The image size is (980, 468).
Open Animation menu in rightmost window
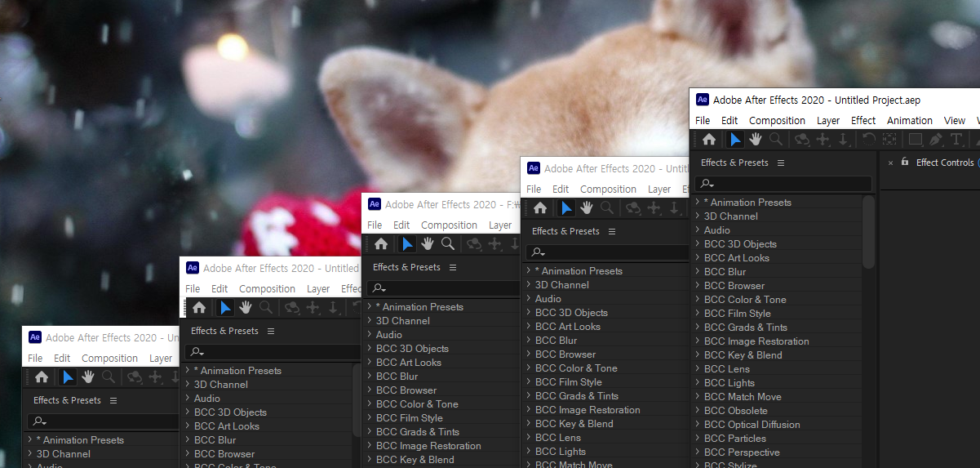click(910, 120)
